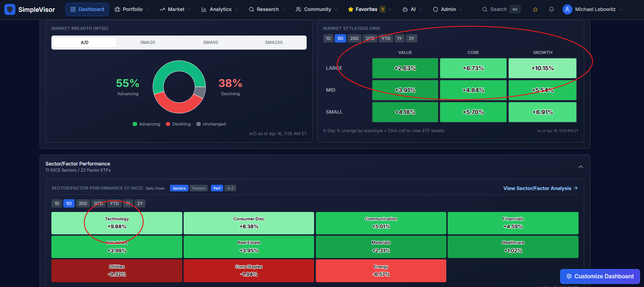Click the gear icon on Customize Dashboard
Screen dimensions: 644x287
(569, 276)
